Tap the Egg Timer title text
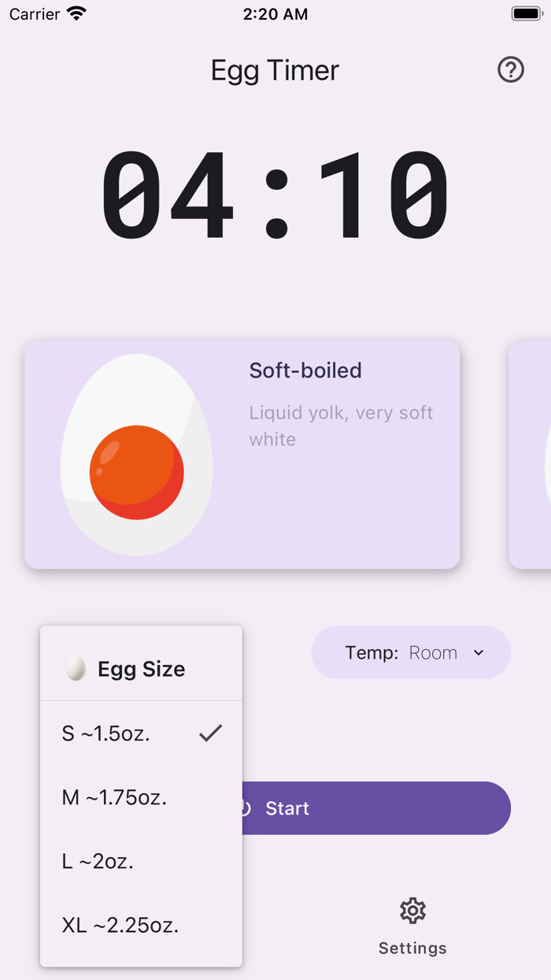The width and height of the screenshot is (551, 980). [x=275, y=70]
